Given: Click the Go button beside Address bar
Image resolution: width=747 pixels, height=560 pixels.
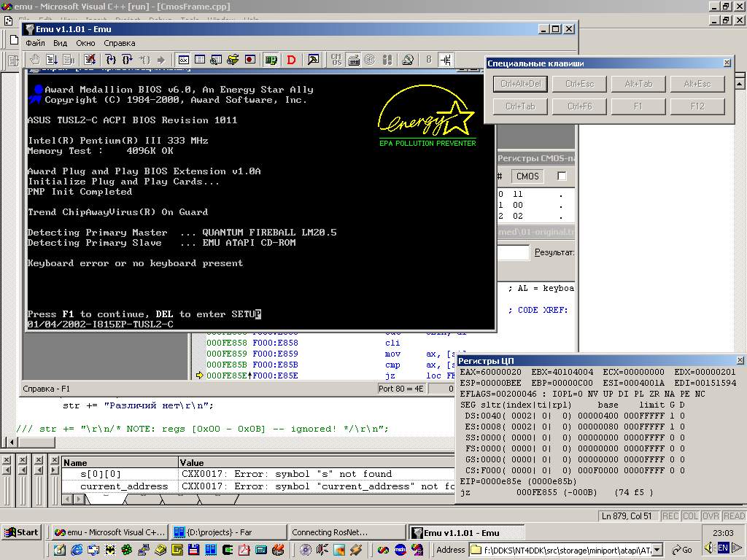Looking at the screenshot, I should [x=682, y=550].
